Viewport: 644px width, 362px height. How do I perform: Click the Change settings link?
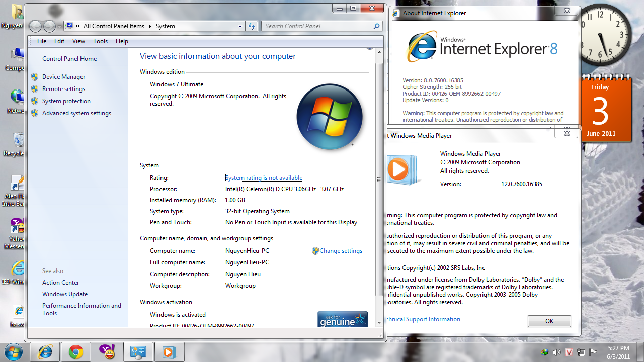pyautogui.click(x=341, y=251)
